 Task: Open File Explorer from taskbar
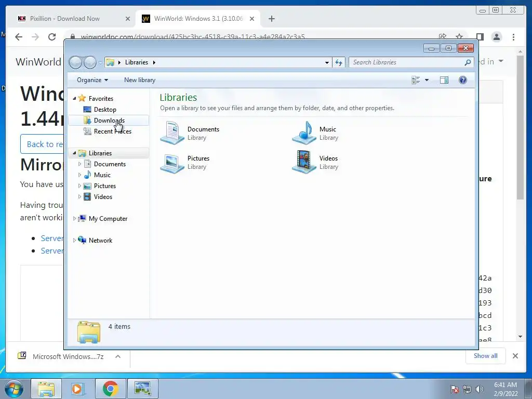pyautogui.click(x=46, y=389)
